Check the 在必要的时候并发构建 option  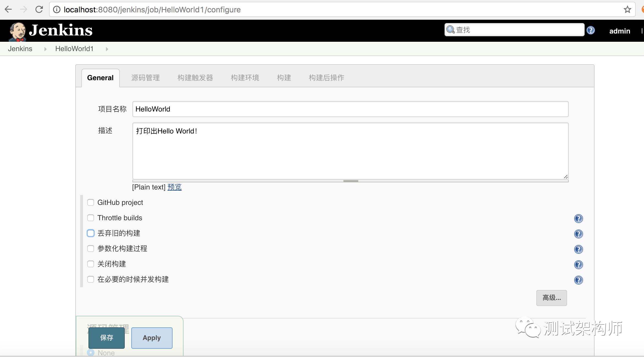[x=91, y=279]
